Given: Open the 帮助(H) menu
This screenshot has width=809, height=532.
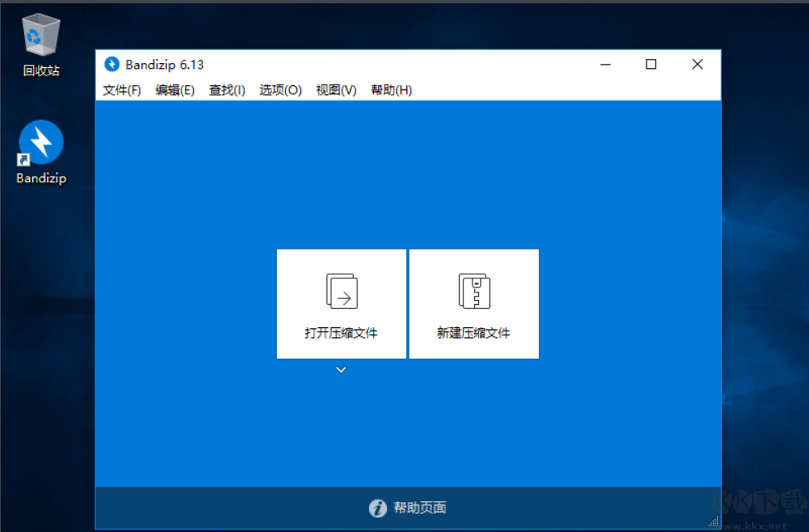Looking at the screenshot, I should 390,89.
